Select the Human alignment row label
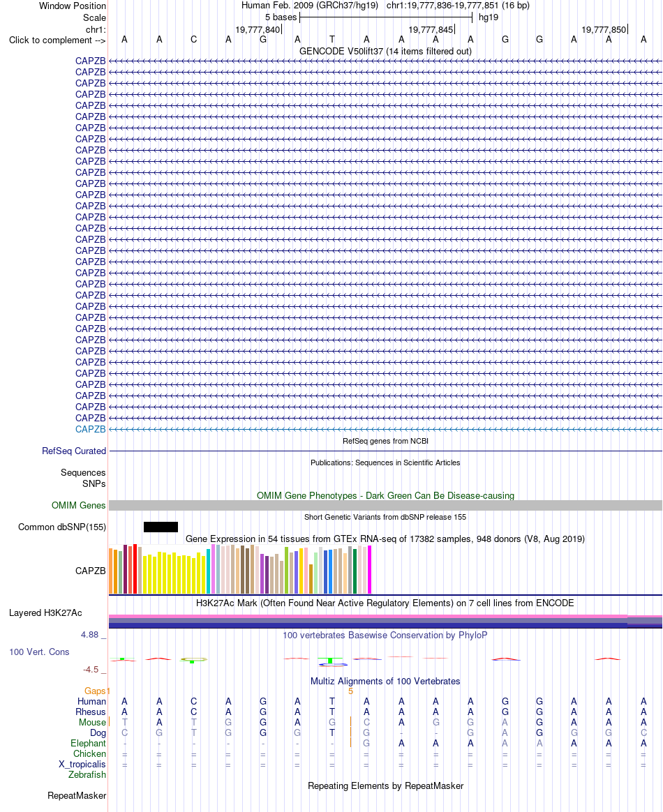This screenshot has height=812, width=663. (91, 702)
